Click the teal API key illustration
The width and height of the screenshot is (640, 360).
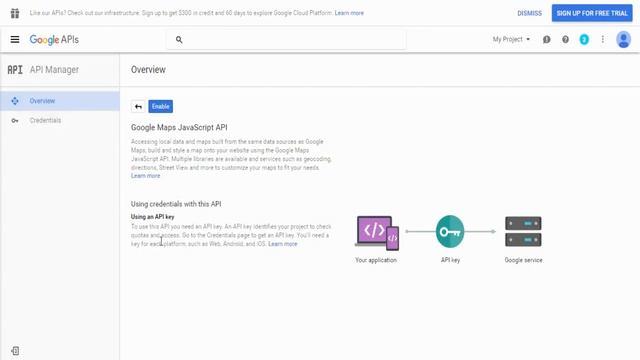pos(450,231)
